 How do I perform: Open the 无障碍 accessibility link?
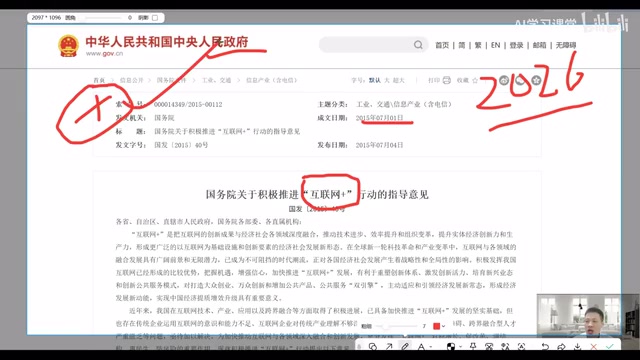(566, 45)
